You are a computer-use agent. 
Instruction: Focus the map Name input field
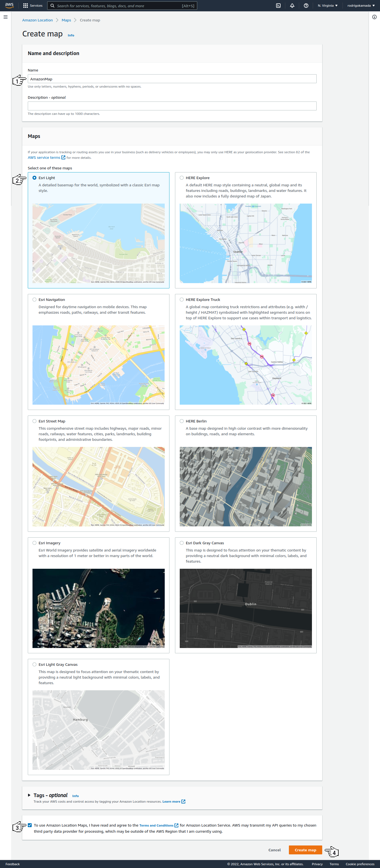[x=172, y=79]
